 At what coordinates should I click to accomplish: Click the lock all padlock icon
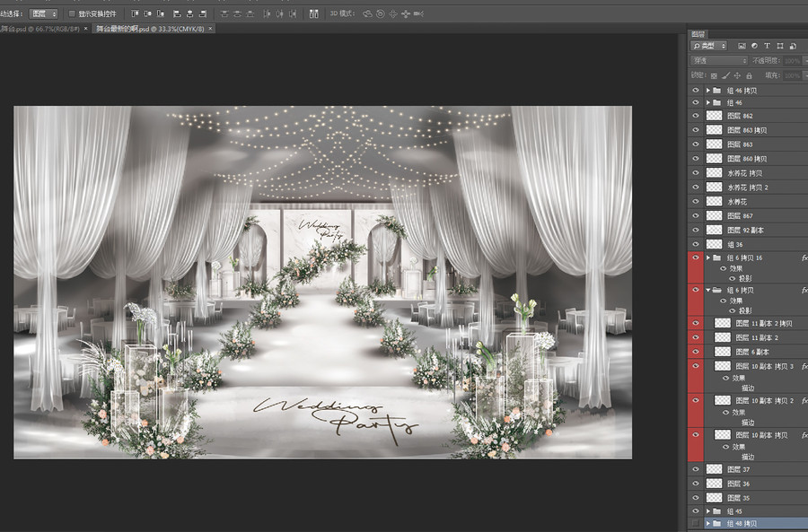(x=750, y=75)
